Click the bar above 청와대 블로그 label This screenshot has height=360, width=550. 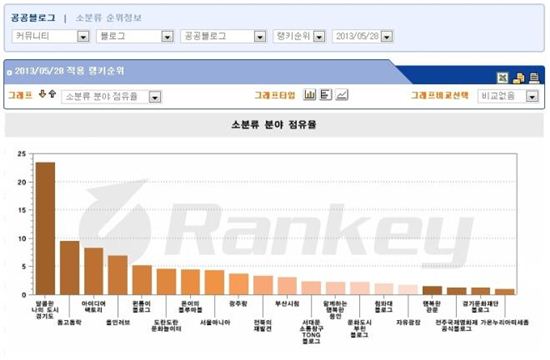[x=384, y=289]
